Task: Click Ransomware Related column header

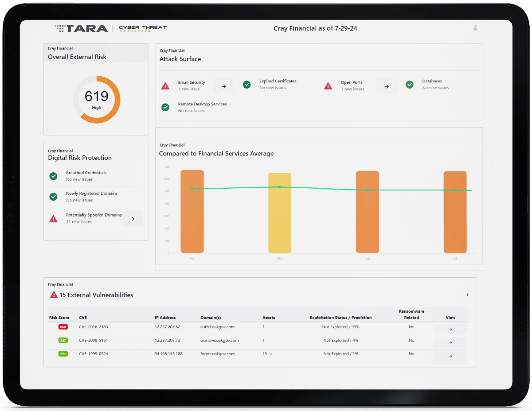Action: [x=411, y=314]
